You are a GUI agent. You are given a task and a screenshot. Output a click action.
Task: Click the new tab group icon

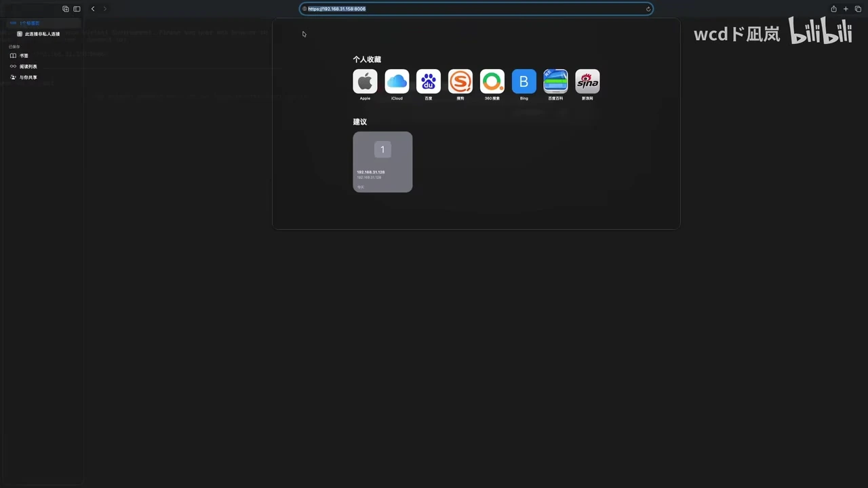coord(66,9)
